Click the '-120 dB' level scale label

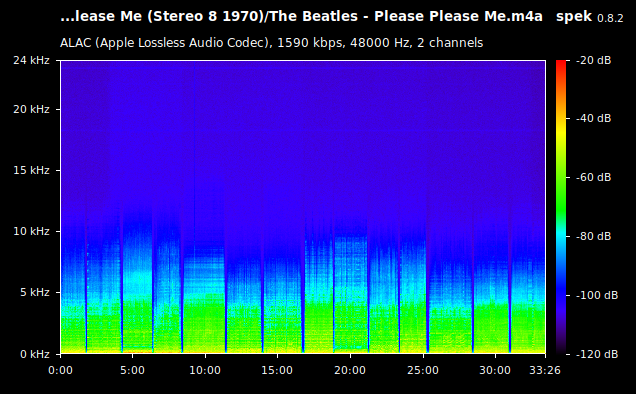pos(597,355)
